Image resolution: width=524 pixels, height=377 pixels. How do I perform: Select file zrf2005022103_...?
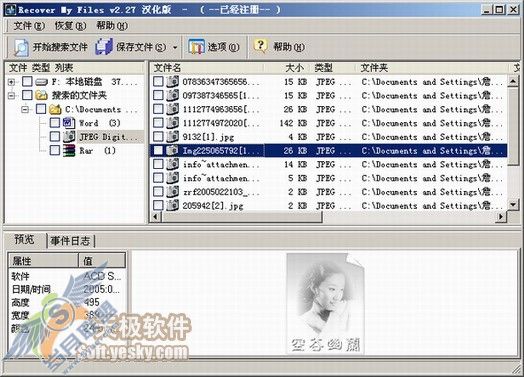tap(221, 192)
